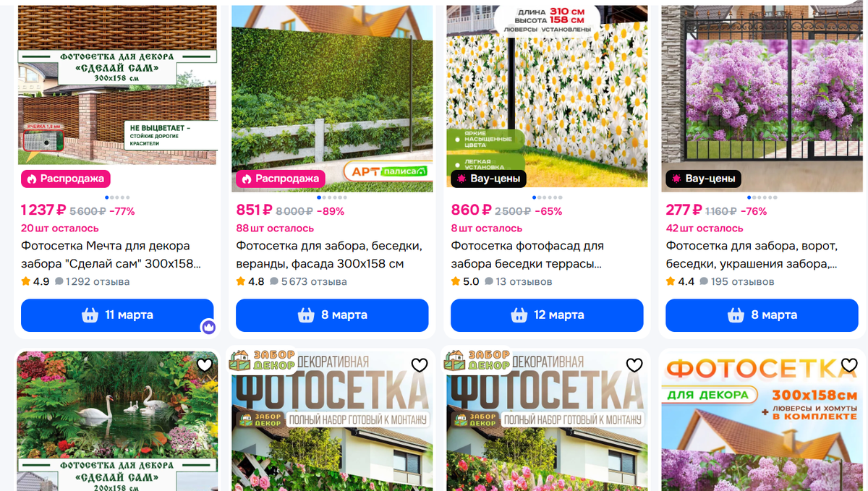The width and height of the screenshot is (868, 491).
Task: Add swan pond photo net to favorites
Action: 205,365
